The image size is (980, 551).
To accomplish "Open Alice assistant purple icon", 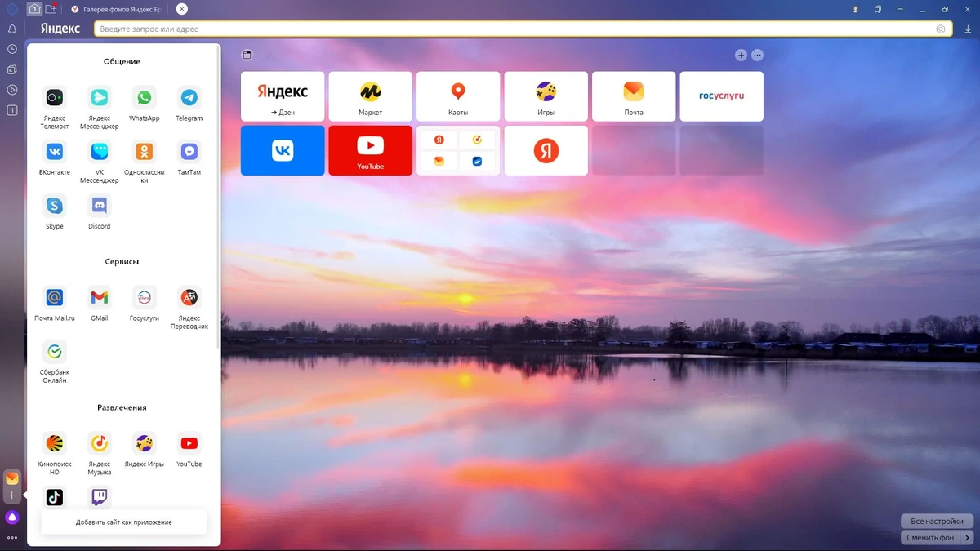I will pyautogui.click(x=12, y=518).
